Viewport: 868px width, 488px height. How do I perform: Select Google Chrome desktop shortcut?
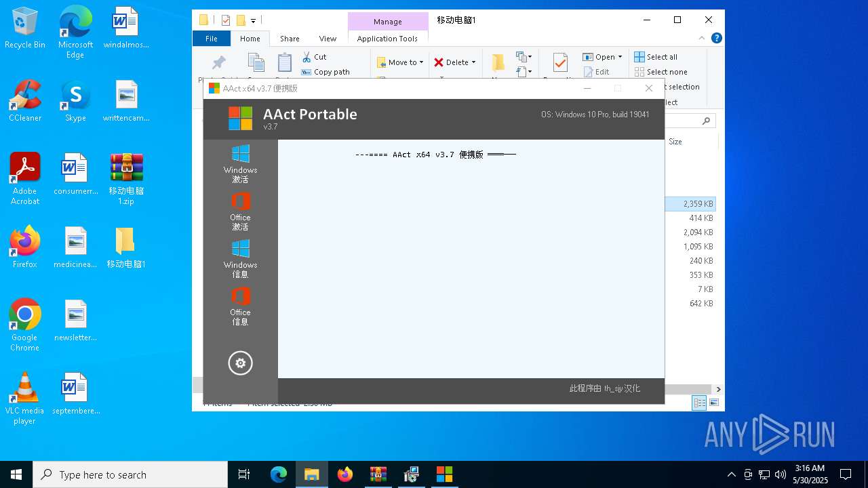pos(25,325)
